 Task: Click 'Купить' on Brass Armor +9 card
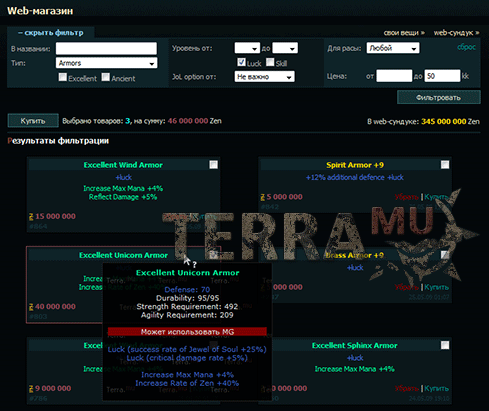coord(436,287)
